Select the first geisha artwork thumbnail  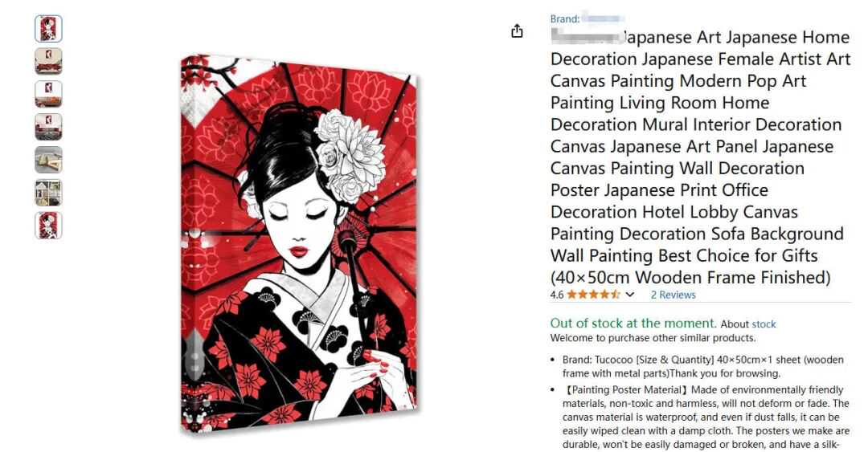point(49,29)
